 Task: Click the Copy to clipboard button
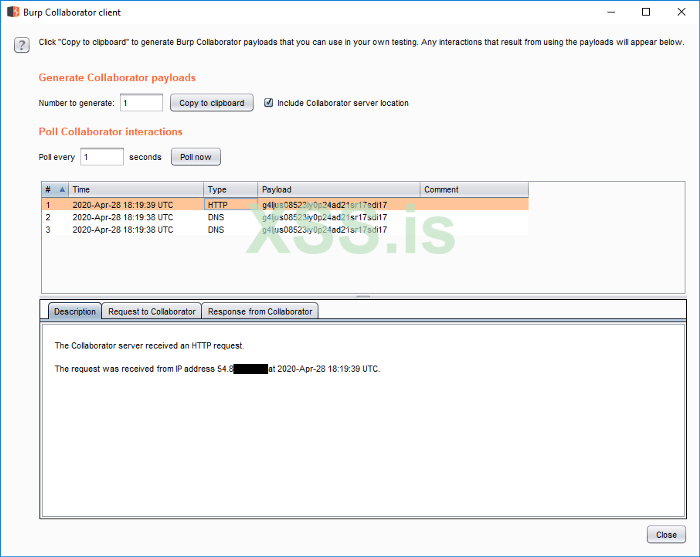212,103
